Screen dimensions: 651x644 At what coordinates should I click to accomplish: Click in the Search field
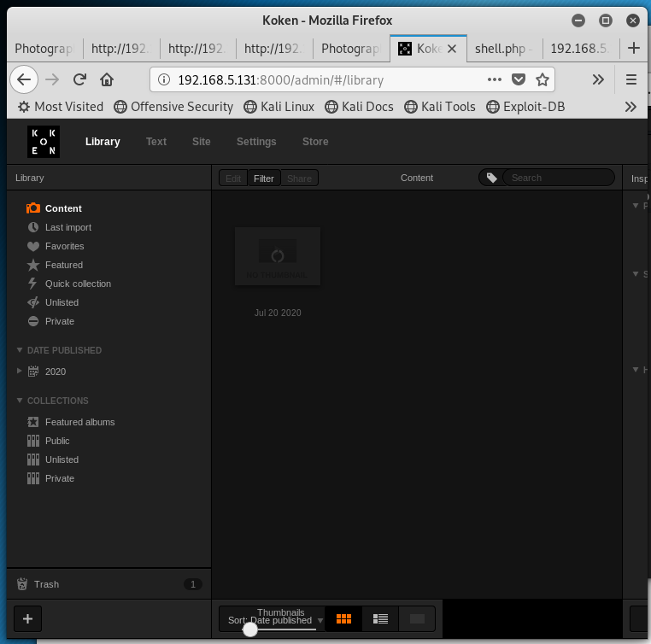[x=559, y=178]
